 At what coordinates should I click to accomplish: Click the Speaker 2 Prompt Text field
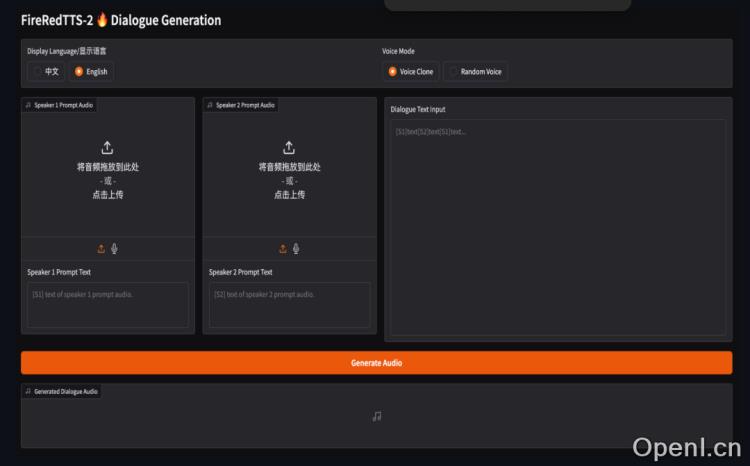coord(289,305)
